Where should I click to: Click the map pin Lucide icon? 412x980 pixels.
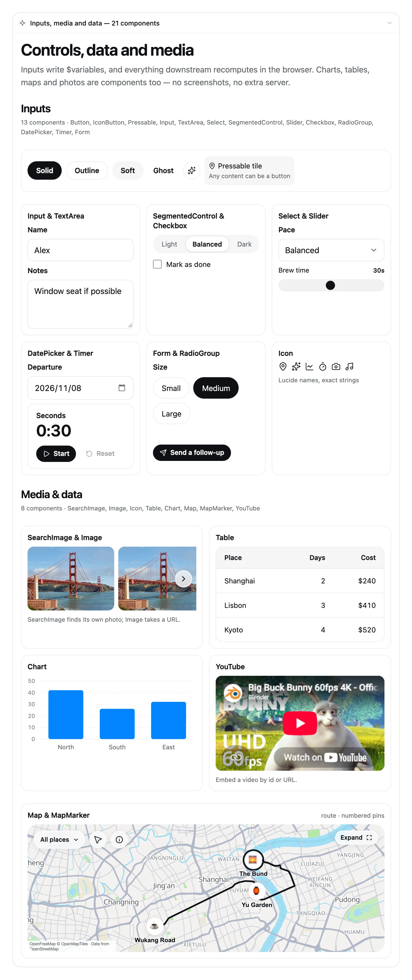click(283, 366)
